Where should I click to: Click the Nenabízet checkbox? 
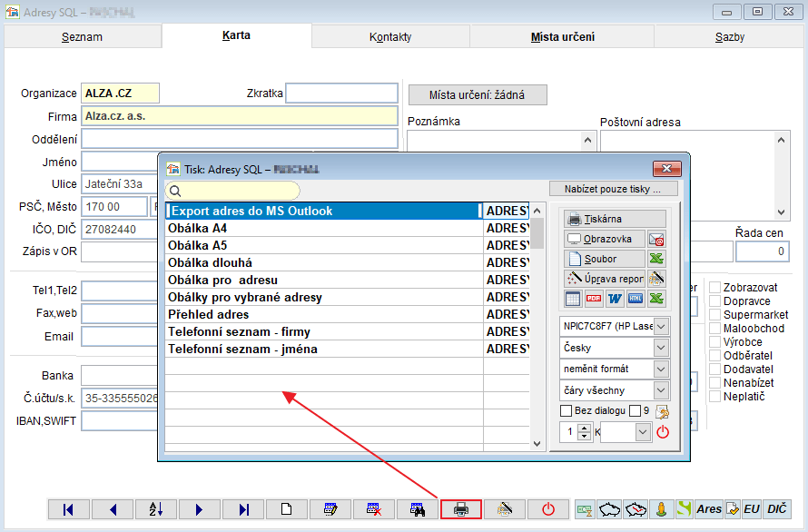(714, 383)
